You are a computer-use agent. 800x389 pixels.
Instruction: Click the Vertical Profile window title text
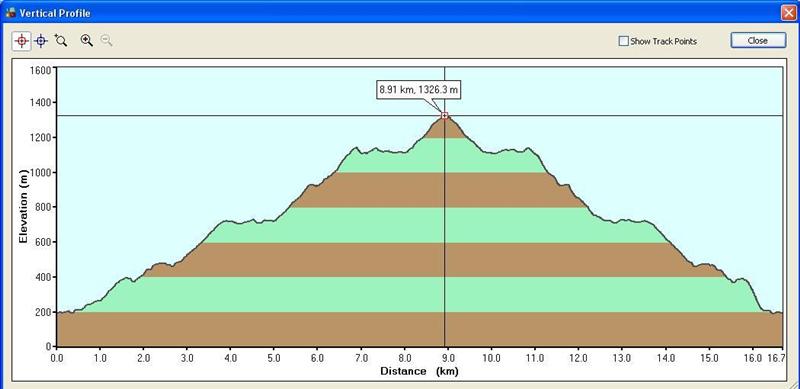[55, 13]
